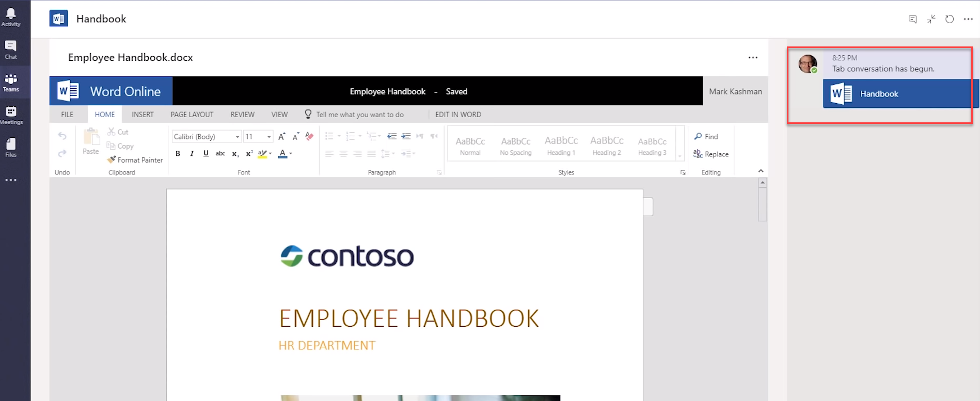Viewport: 980px width, 401px height.
Task: Click the Clear Formatting eraser icon
Action: coord(309,136)
